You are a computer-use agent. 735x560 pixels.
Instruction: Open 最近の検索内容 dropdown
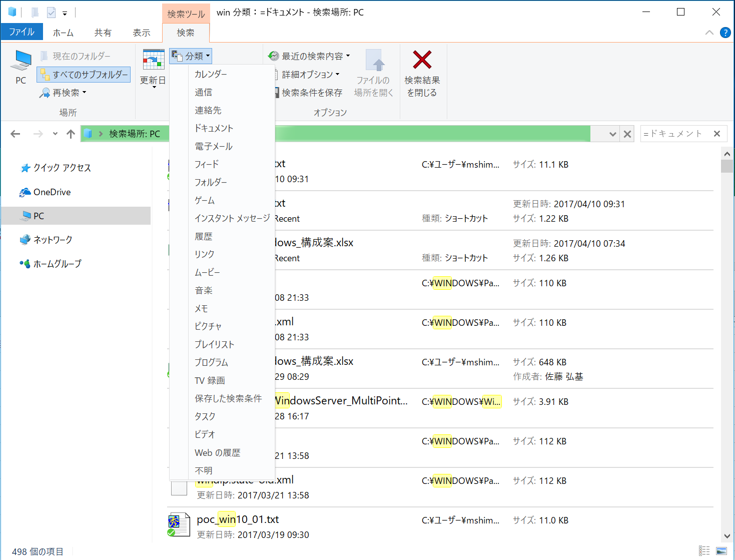309,56
